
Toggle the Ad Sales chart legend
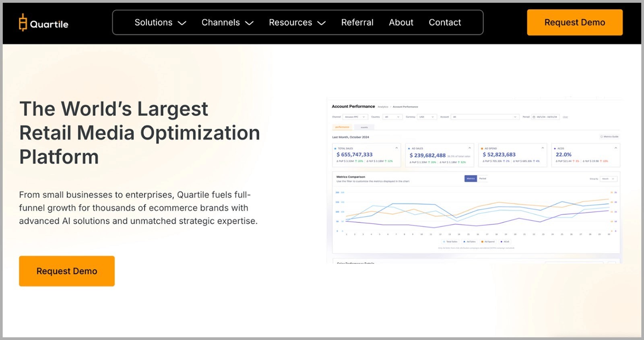click(469, 242)
